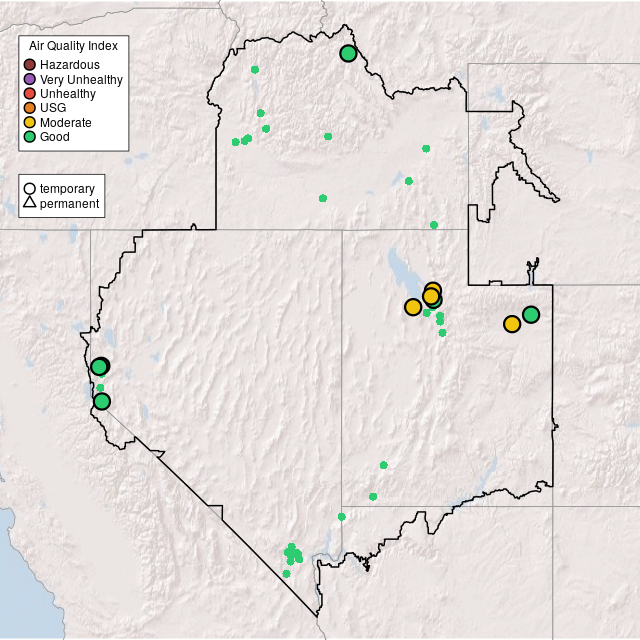Click the 'Very Unhealthy' legend label text
Screen dimensions: 640x640
(x=82, y=80)
